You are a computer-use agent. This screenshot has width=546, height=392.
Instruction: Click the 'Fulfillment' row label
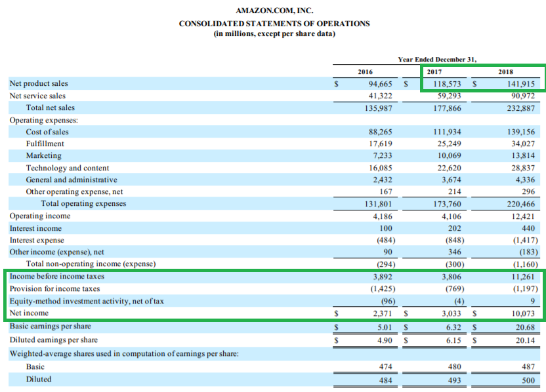click(x=45, y=144)
